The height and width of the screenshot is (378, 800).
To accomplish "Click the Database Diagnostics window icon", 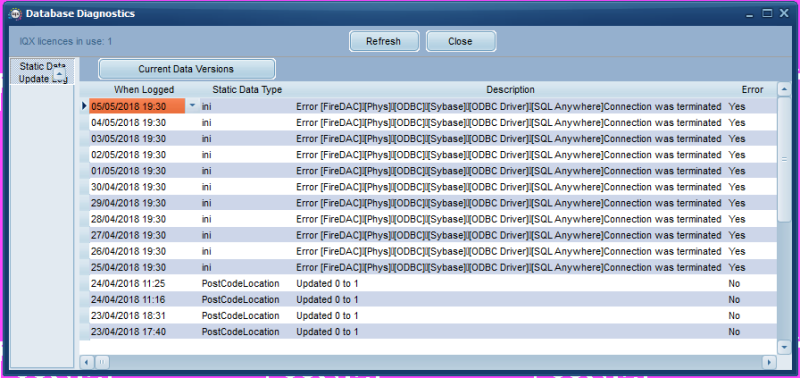I will 15,14.
